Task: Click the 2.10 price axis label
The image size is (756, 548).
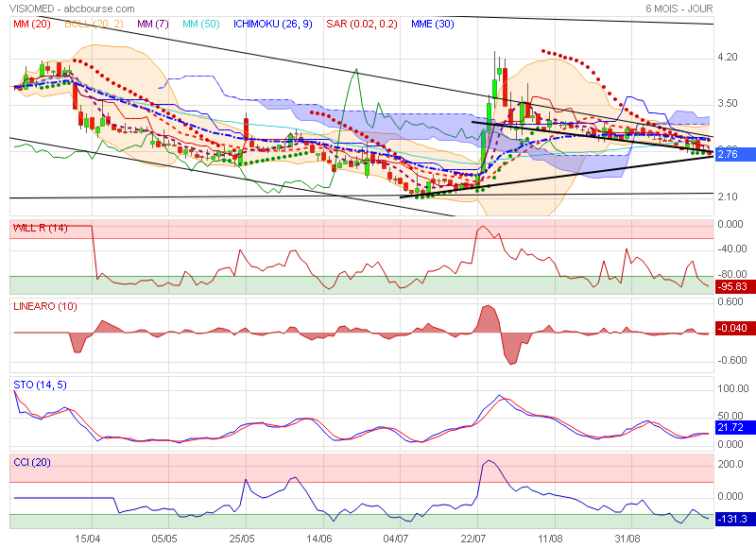Action: (x=728, y=197)
